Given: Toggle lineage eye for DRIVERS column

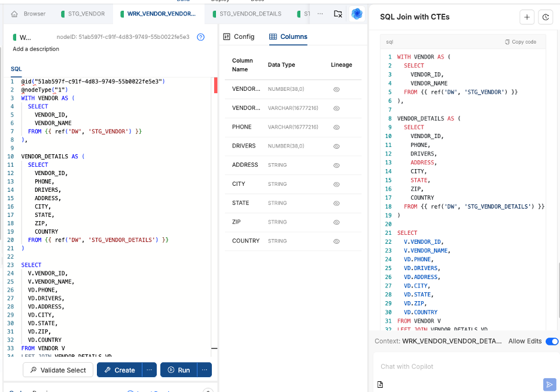Looking at the screenshot, I should (x=336, y=146).
